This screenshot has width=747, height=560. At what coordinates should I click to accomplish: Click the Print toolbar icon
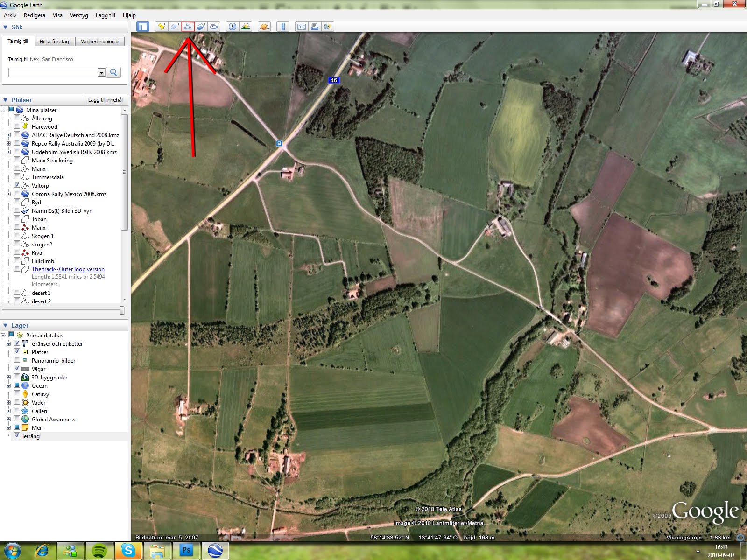pyautogui.click(x=315, y=27)
